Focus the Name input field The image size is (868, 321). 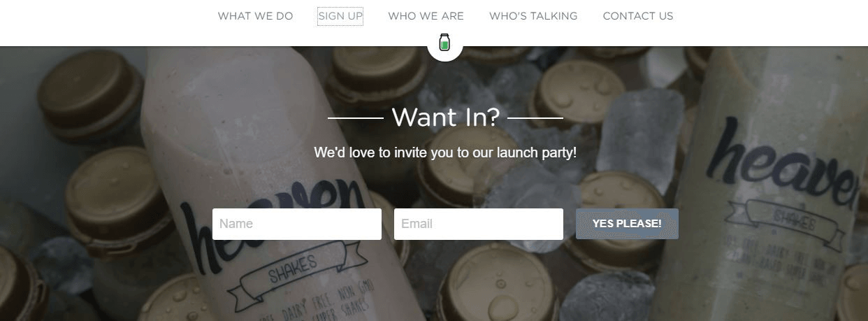coord(297,224)
